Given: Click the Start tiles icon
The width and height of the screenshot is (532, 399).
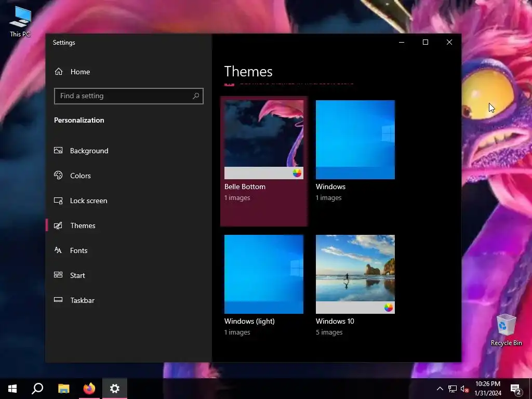Looking at the screenshot, I should click(x=58, y=275).
